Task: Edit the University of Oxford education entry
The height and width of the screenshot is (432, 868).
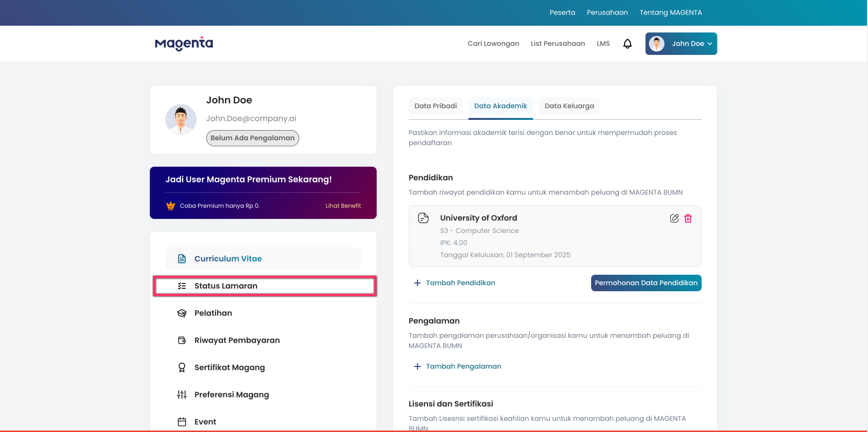Action: [674, 218]
